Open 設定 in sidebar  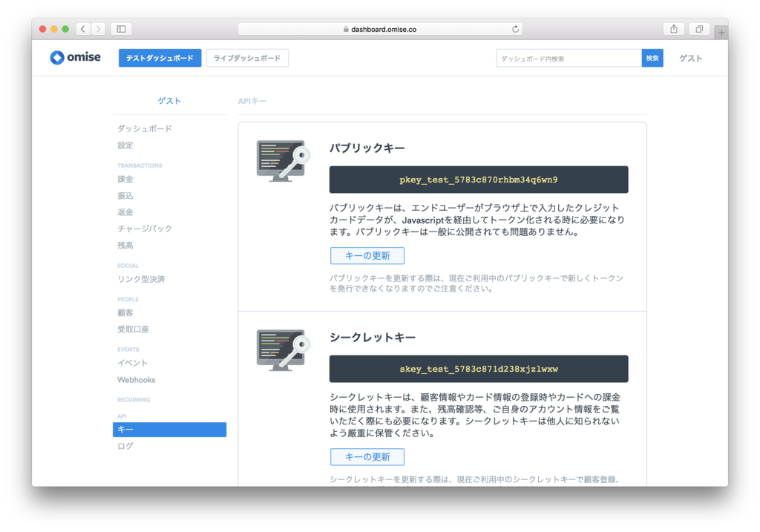125,145
